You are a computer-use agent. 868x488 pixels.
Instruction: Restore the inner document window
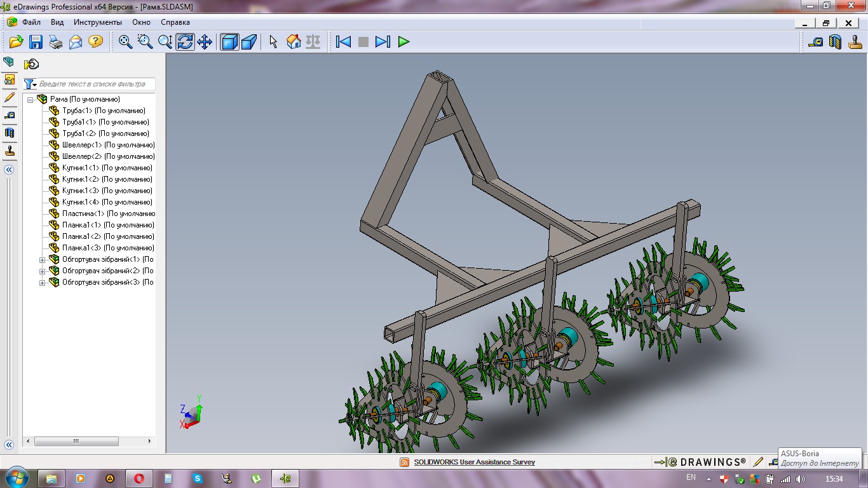click(x=826, y=23)
